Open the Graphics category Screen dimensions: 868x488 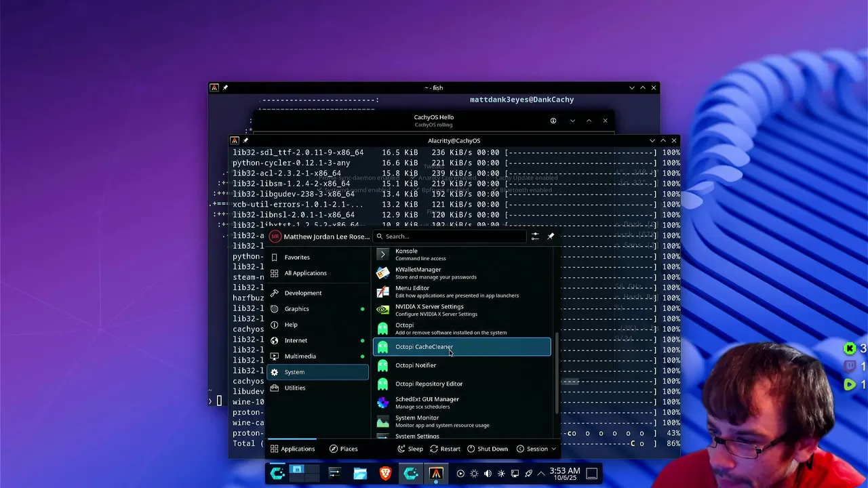317,309
